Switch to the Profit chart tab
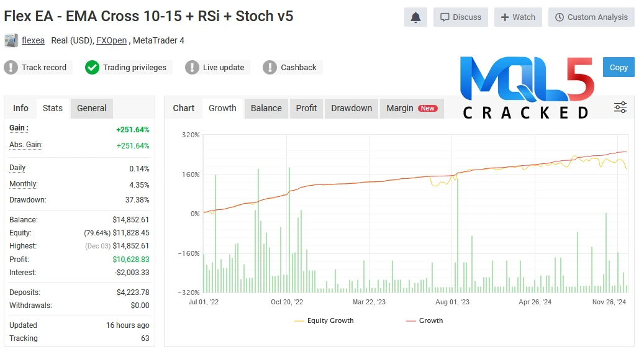The image size is (644, 354). (306, 108)
